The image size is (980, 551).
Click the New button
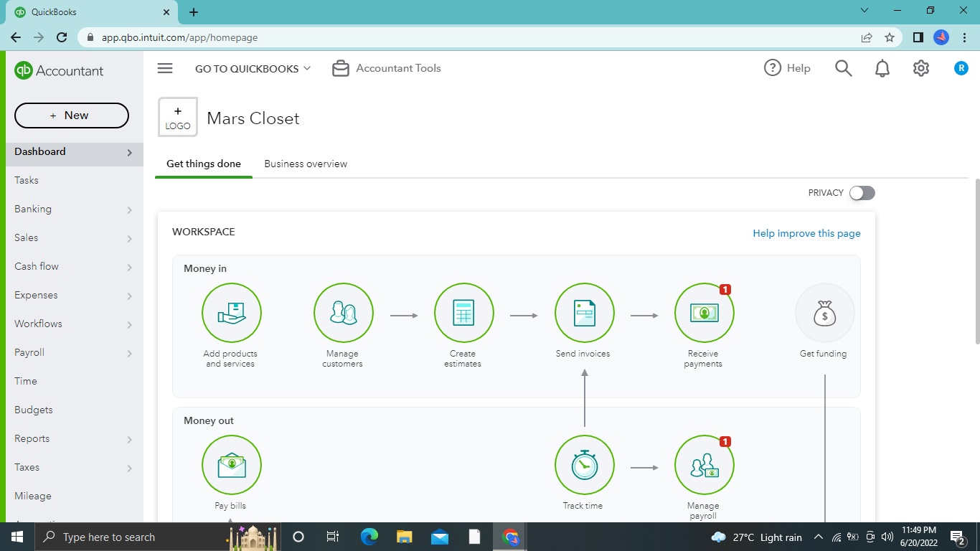coord(72,116)
